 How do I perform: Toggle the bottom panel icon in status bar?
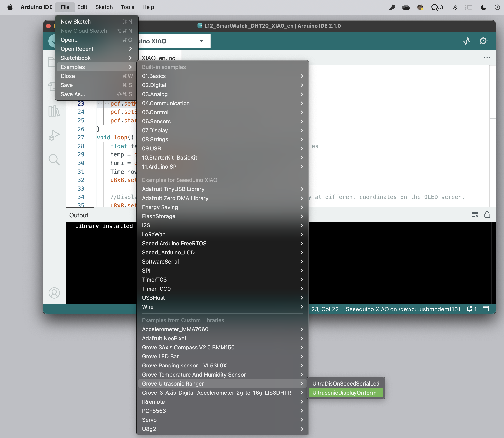point(486,309)
